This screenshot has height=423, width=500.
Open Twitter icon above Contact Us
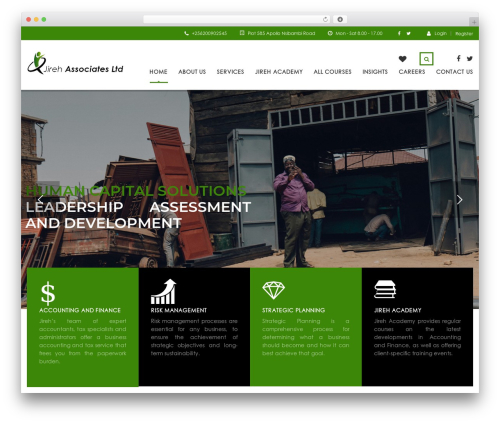470,58
